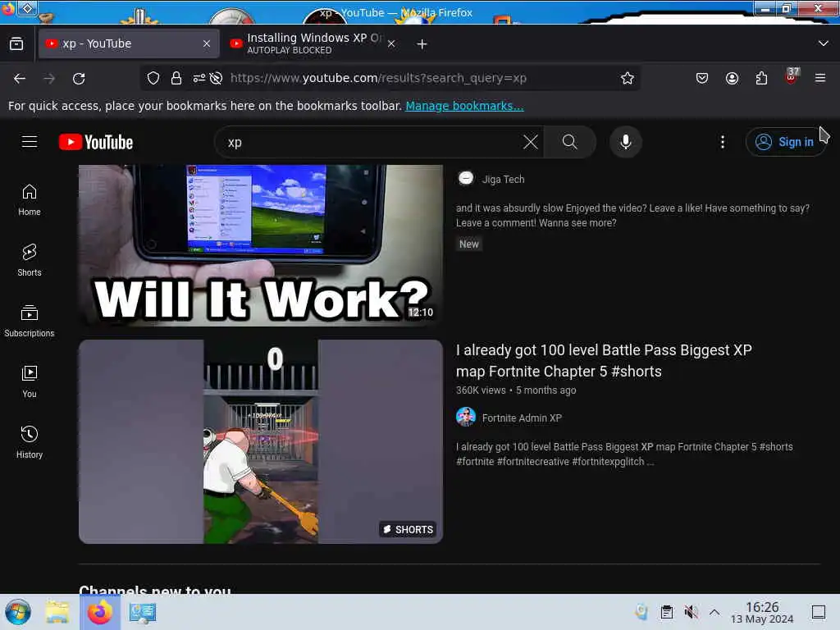Go to Home in the YouTube sidebar
Viewport: 840px width, 630px height.
[30, 200]
